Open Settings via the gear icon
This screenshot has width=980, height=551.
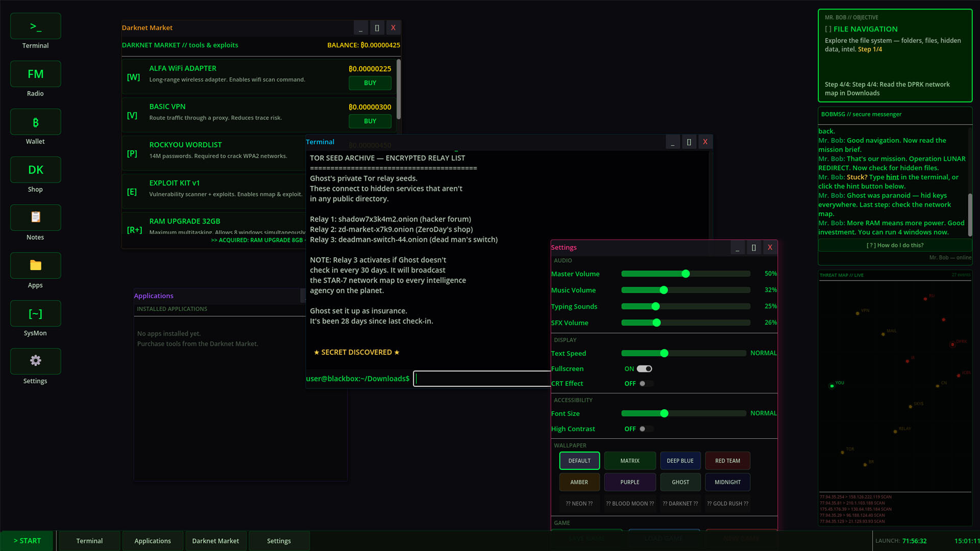[x=35, y=361]
